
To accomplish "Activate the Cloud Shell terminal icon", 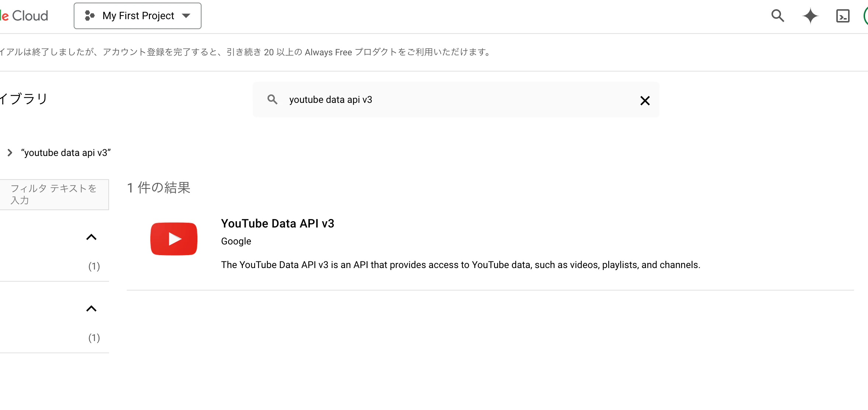I will (x=843, y=16).
